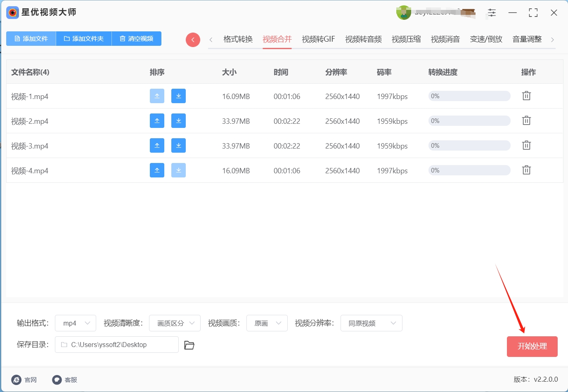Select file name 视频-2.mp4
The width and height of the screenshot is (568, 392).
coord(30,121)
